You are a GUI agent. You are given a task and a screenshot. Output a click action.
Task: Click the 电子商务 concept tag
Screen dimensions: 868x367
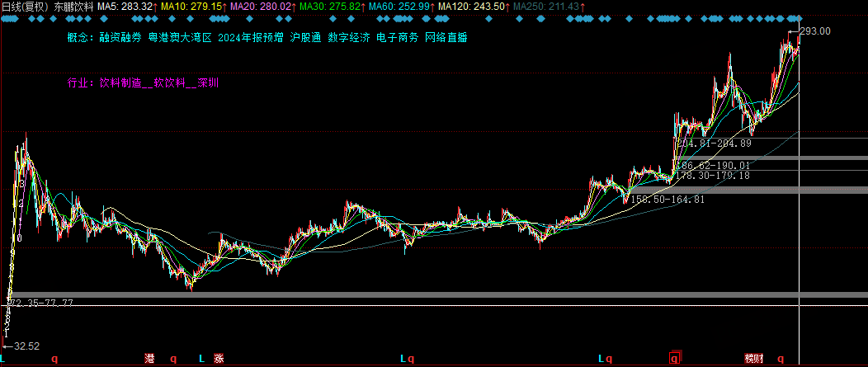(398, 38)
